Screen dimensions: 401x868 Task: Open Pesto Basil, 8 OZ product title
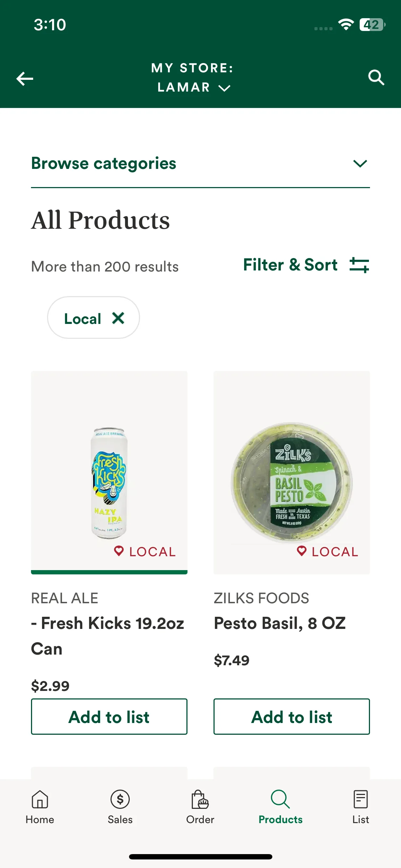pyautogui.click(x=280, y=623)
